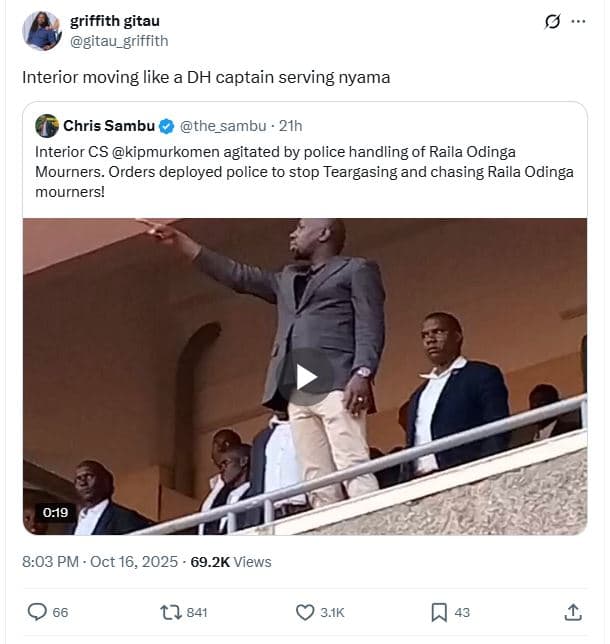This screenshot has width=610, height=644.
Task: Click Chris Sambu's small avatar
Action: (x=46, y=126)
